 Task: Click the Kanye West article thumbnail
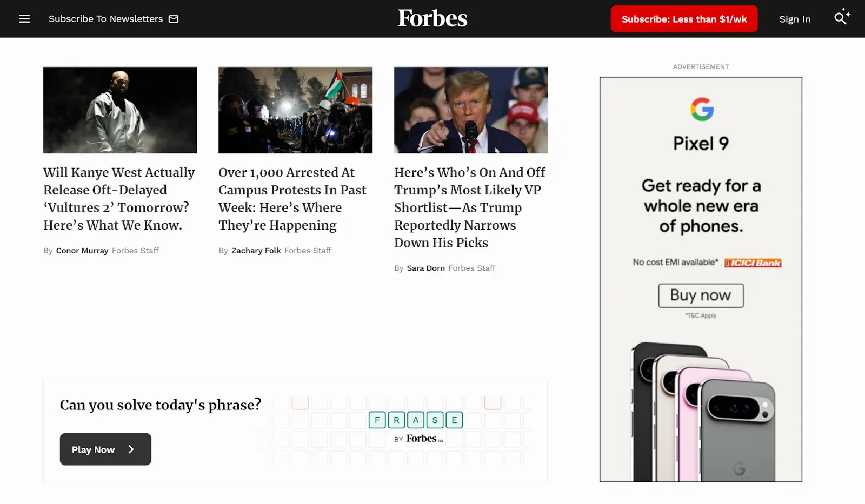[120, 110]
